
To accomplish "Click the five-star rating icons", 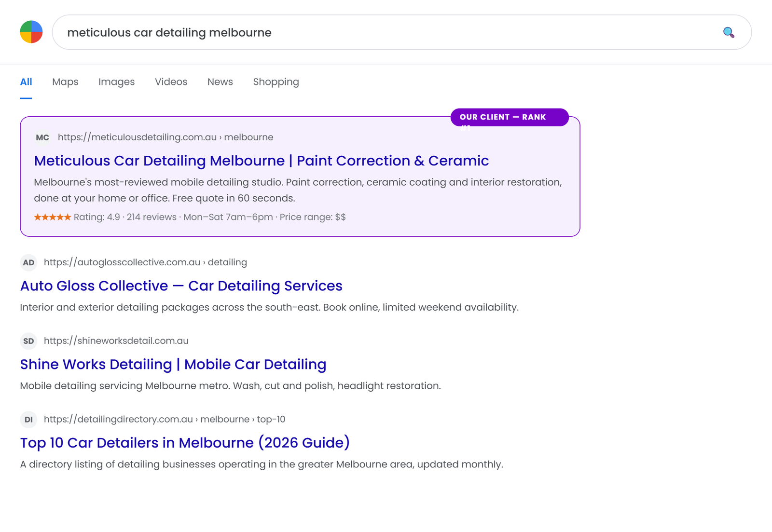I will 53,217.
